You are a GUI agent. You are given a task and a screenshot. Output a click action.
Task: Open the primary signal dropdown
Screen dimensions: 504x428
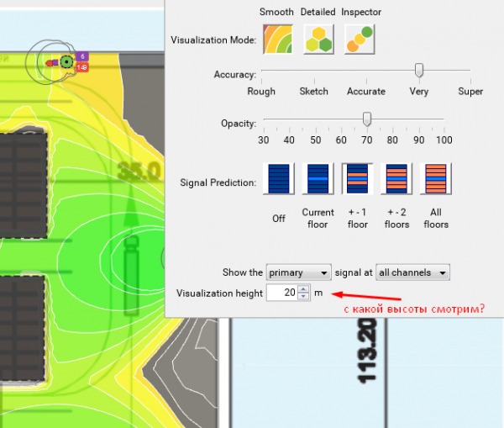[x=298, y=272]
